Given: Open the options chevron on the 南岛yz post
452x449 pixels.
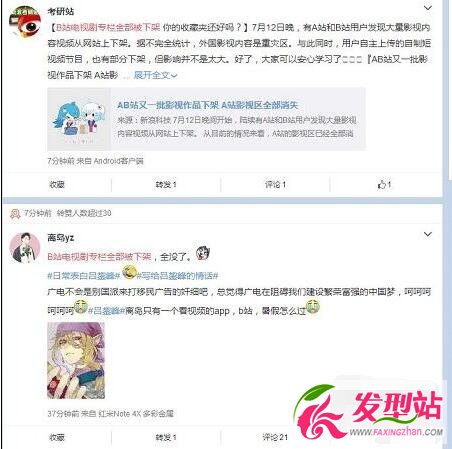Looking at the screenshot, I should click(x=428, y=234).
